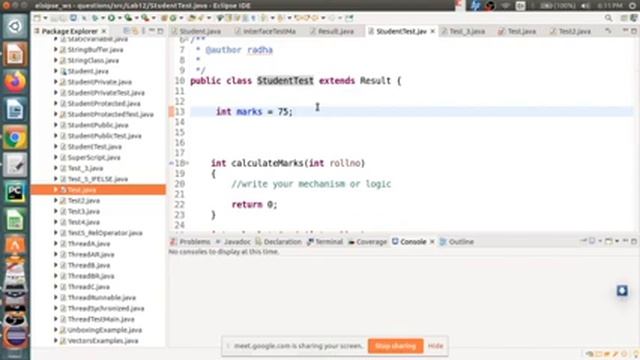This screenshot has width=640, height=360.
Task: Open Firefox from the Ubuntu dock
Action: click(15, 81)
